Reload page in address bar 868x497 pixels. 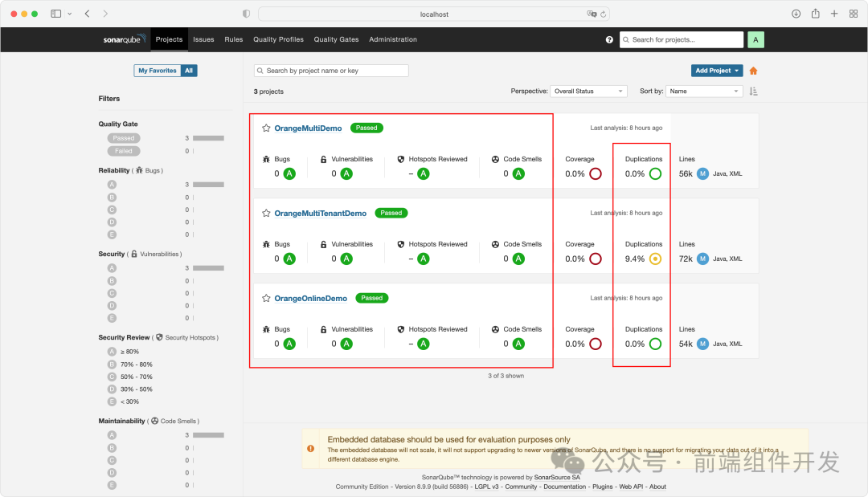point(604,14)
